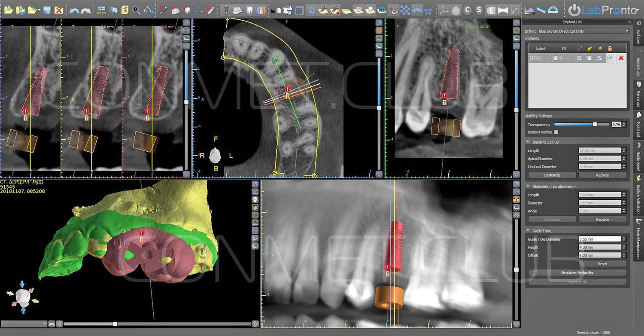The height and width of the screenshot is (336, 644).
Task: Click the add tooth icon
Action: pyautogui.click(x=187, y=9)
